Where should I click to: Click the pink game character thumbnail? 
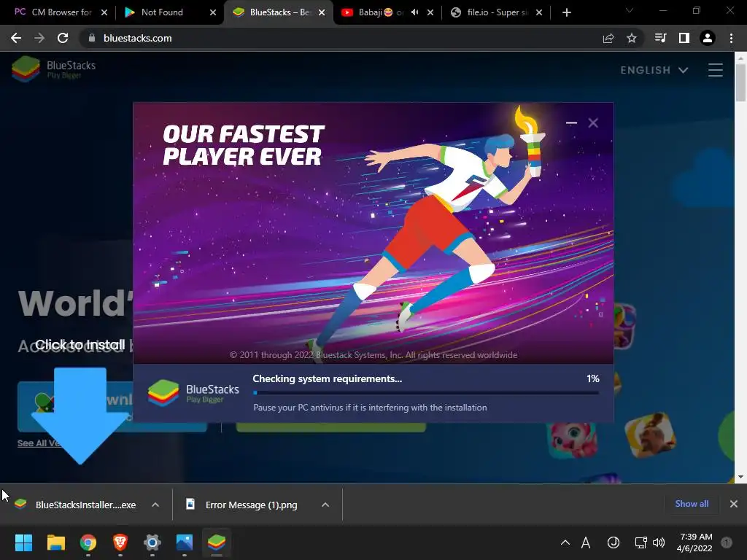[x=571, y=441]
